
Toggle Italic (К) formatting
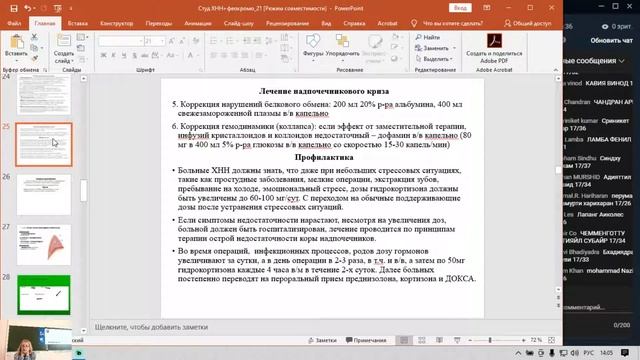[113, 55]
